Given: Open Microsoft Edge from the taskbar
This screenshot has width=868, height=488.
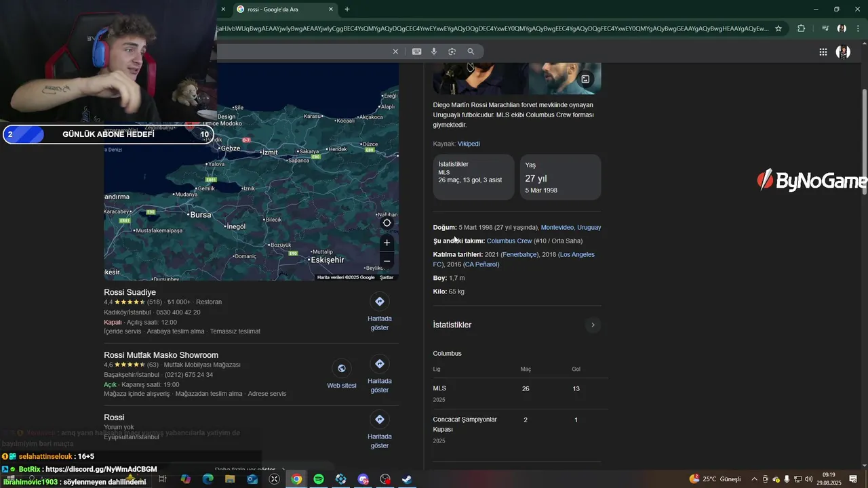Looking at the screenshot, I should [208, 479].
